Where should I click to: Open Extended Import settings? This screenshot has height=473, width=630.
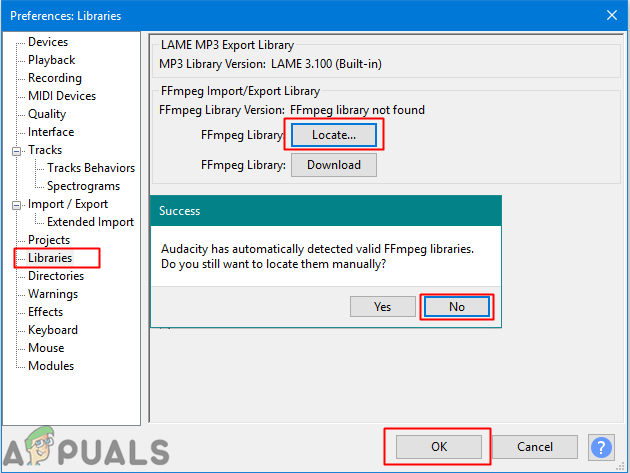click(90, 222)
